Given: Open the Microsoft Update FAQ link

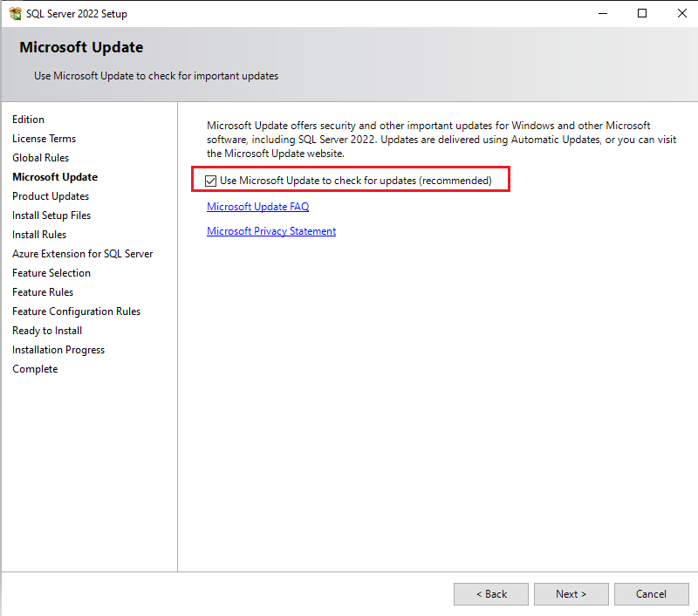Looking at the screenshot, I should [x=257, y=207].
